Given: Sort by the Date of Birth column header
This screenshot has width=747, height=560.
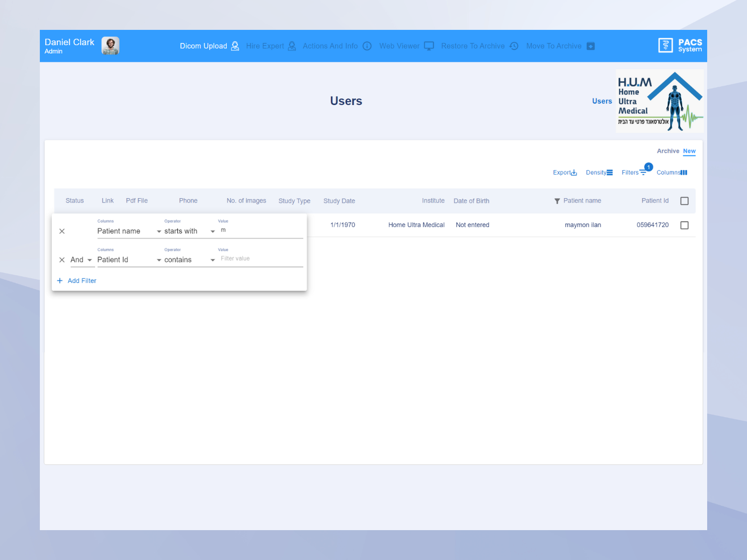Looking at the screenshot, I should 471,201.
